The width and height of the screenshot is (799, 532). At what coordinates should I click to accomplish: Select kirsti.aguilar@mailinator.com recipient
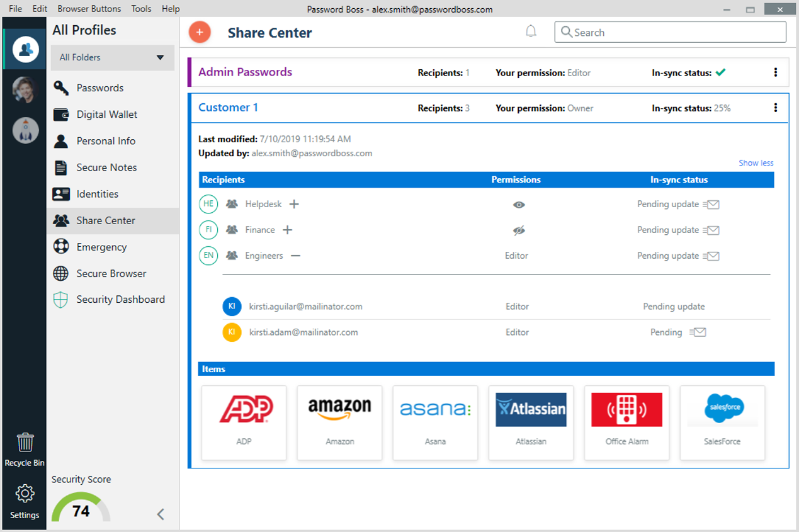tap(305, 307)
